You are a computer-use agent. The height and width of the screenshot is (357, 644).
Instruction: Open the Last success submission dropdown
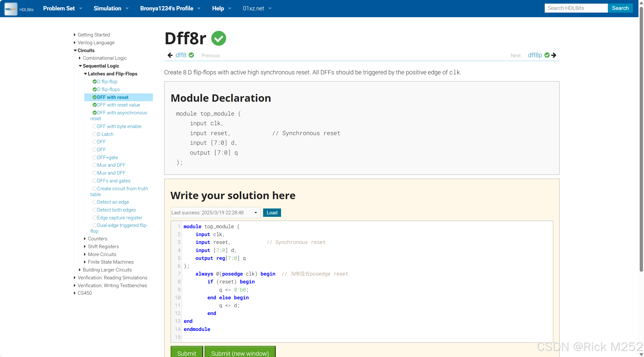point(215,213)
